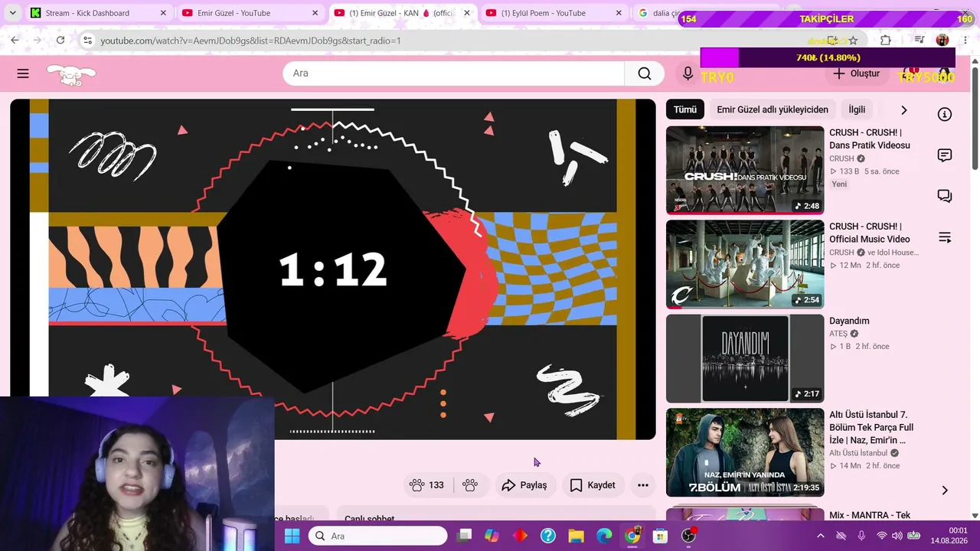Open the comments panel icon in sidebar
Viewport: 980px width, 551px height.
(945, 155)
